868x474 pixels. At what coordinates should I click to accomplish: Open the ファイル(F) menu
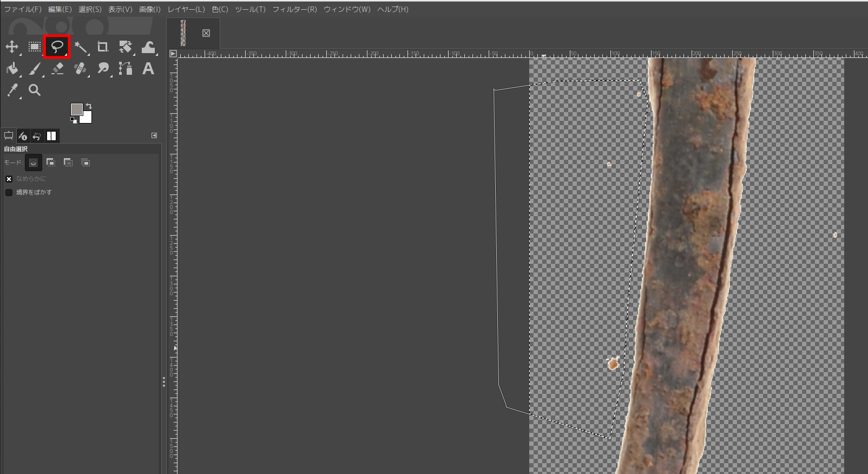(23, 9)
